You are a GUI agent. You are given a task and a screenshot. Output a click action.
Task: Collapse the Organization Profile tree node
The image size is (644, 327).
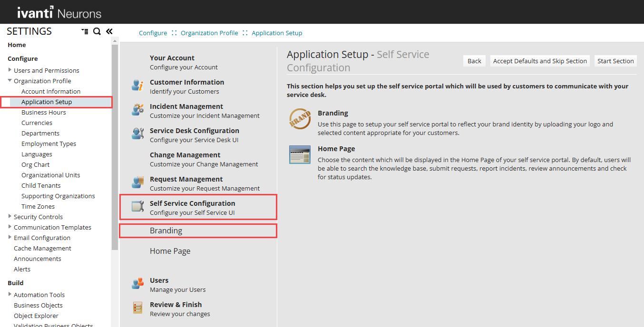(x=10, y=81)
